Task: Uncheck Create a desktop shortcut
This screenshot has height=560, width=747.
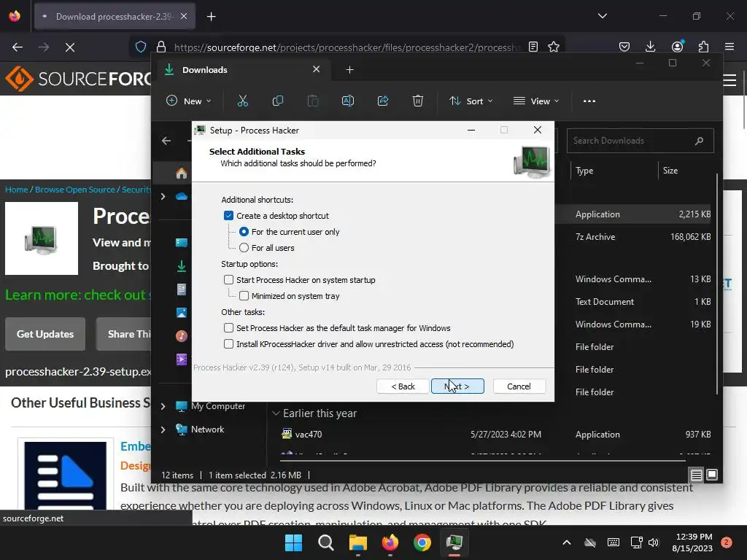Action: 228,216
